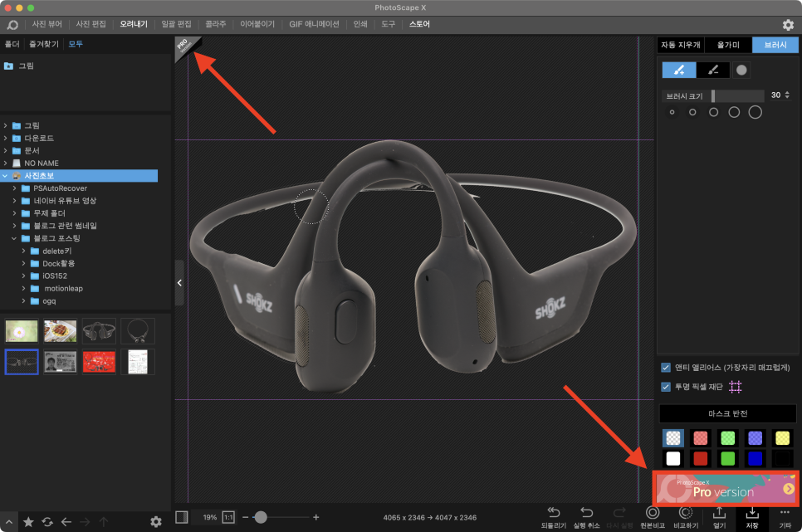Click the favorites star icon

(x=28, y=522)
